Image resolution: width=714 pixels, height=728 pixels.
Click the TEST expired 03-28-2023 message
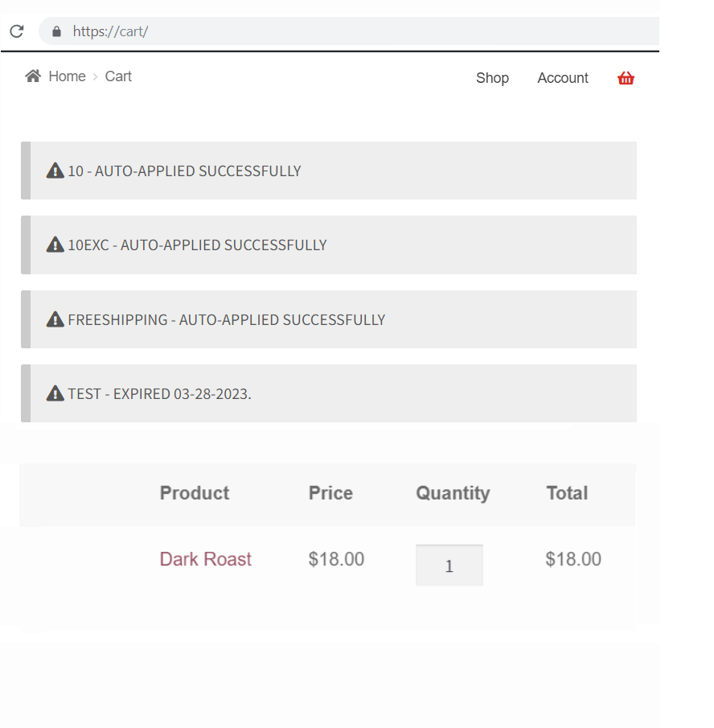pyautogui.click(x=159, y=393)
